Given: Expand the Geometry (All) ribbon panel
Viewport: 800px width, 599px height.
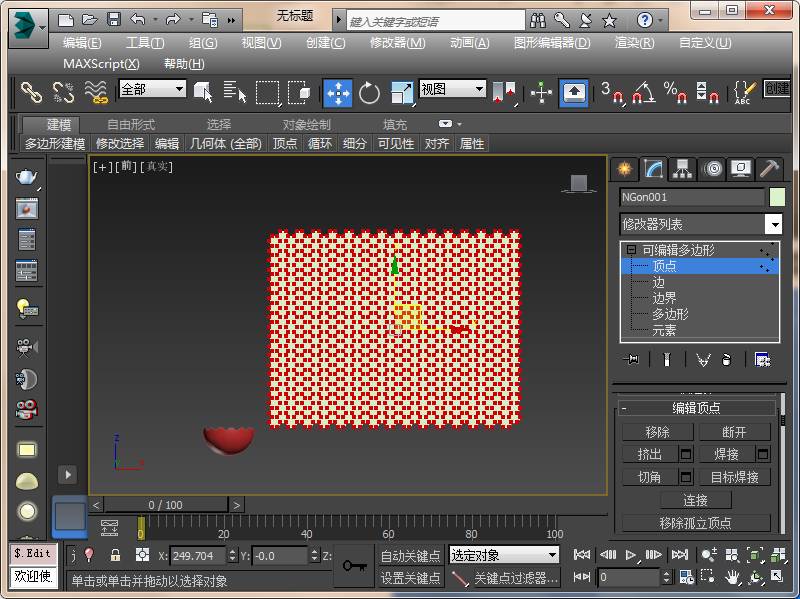Looking at the screenshot, I should (226, 144).
